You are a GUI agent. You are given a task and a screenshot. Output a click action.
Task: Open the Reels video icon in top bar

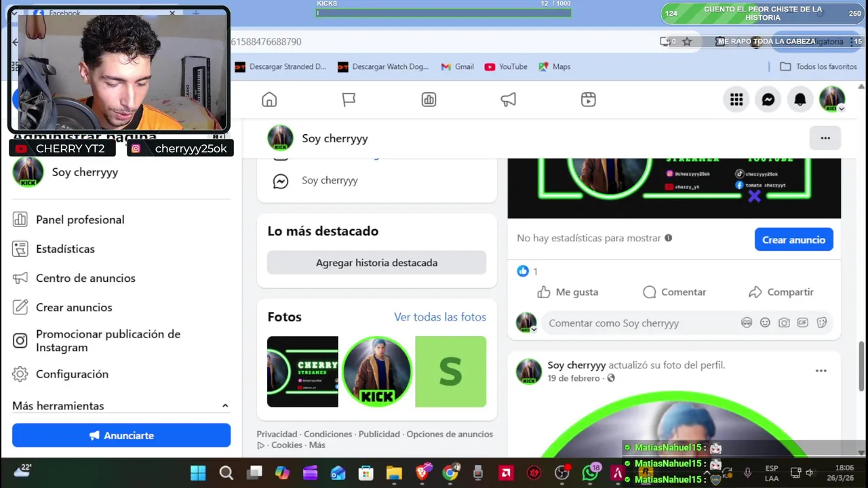coord(589,100)
